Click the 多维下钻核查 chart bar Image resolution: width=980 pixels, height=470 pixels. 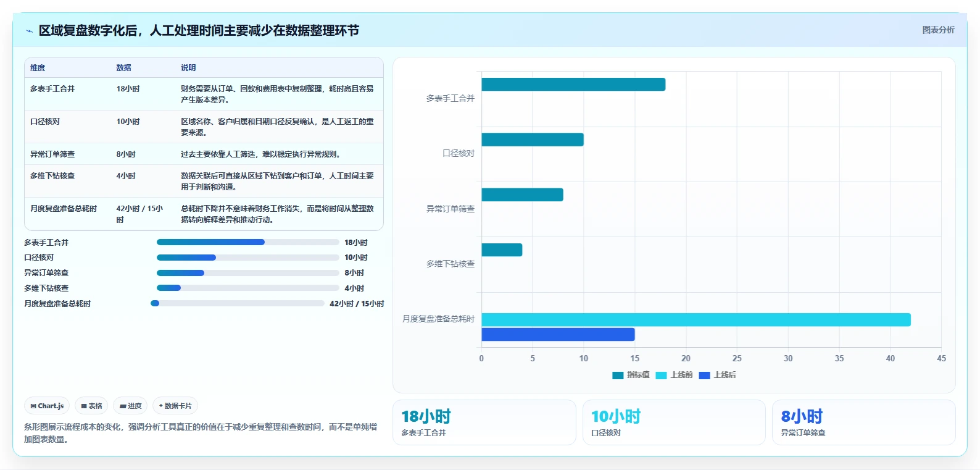(502, 250)
